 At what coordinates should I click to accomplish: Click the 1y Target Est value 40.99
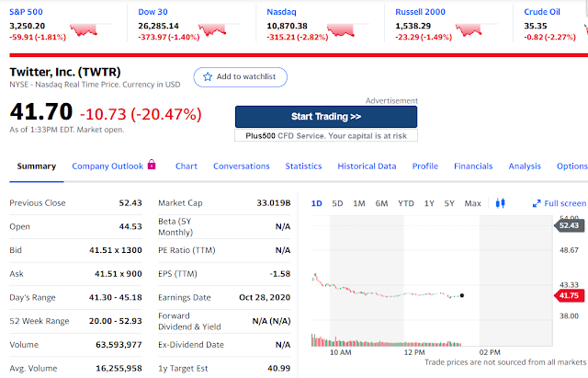279,369
